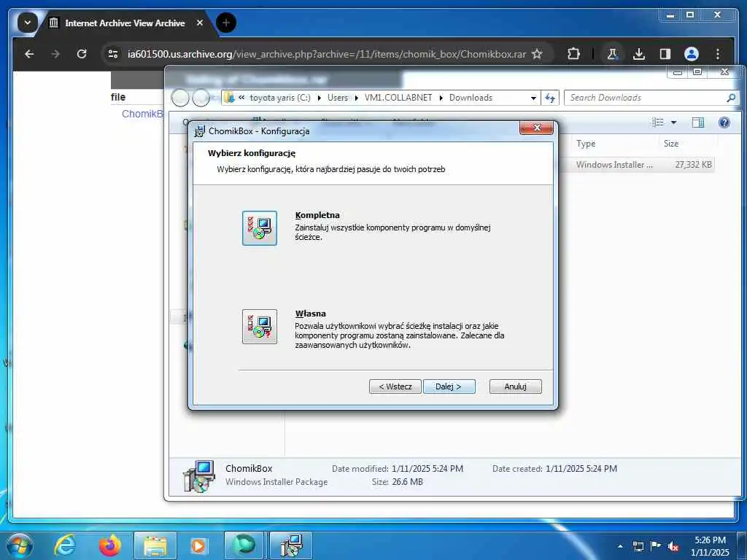The height and width of the screenshot is (560, 747).
Task: Toggle the Explorer preview pane icon
Action: [698, 122]
